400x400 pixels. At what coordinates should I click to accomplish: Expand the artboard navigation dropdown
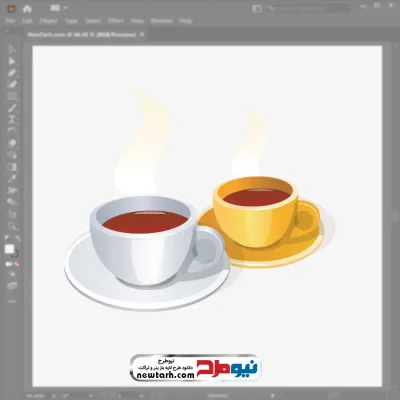(x=141, y=396)
